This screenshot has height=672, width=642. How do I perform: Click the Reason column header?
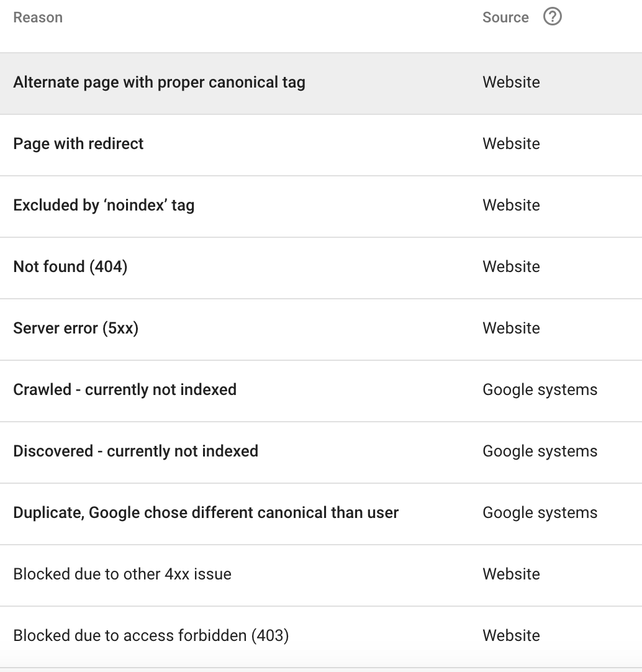pyautogui.click(x=38, y=17)
